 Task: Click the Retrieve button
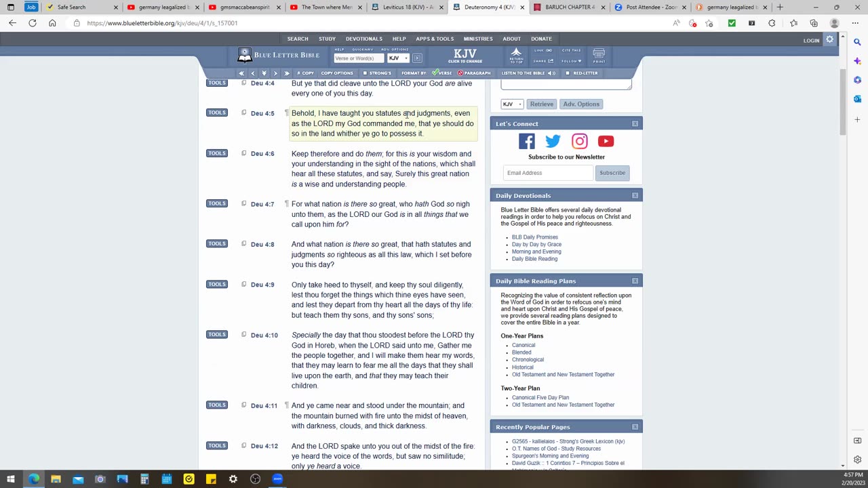(x=541, y=104)
